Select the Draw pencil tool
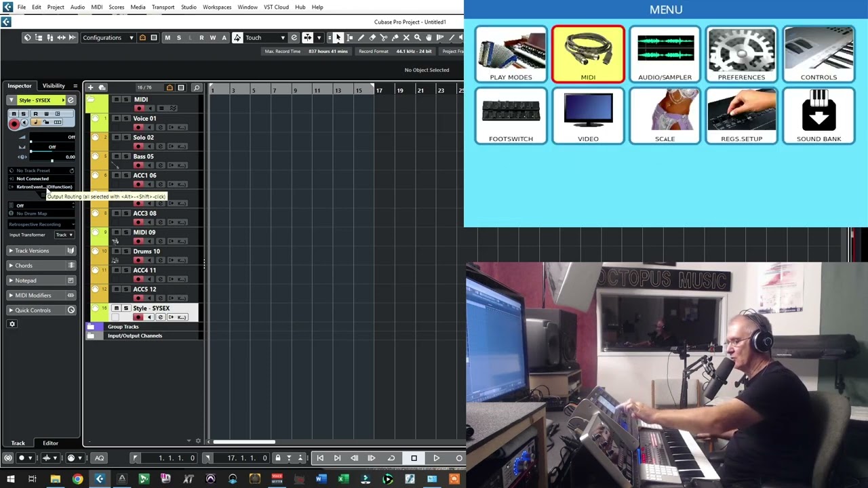The height and width of the screenshot is (488, 868). (x=361, y=37)
